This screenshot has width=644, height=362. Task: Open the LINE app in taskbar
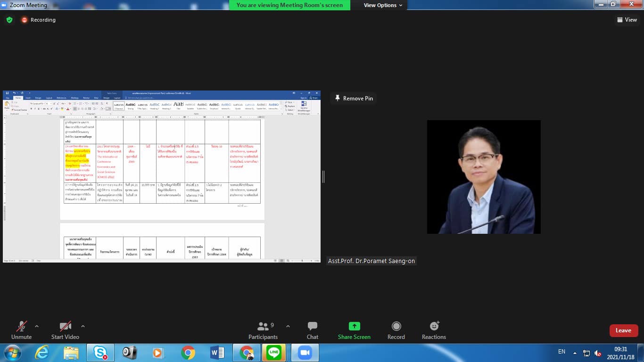pos(273,353)
